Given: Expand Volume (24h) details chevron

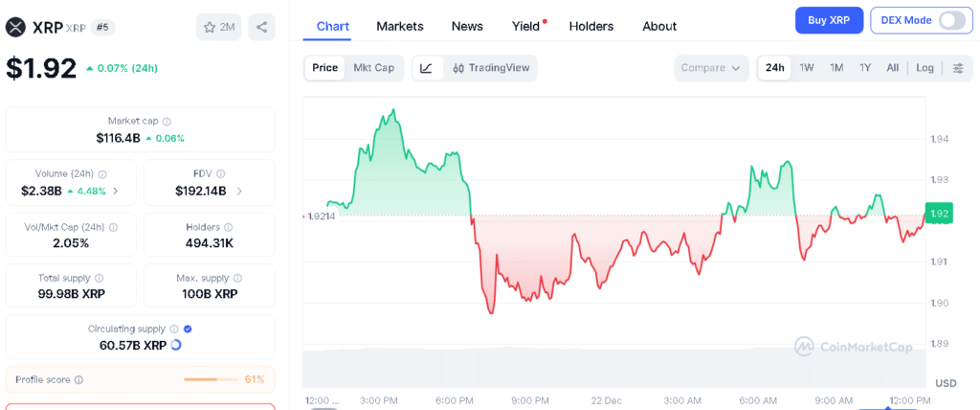Looking at the screenshot, I should pyautogui.click(x=116, y=191).
